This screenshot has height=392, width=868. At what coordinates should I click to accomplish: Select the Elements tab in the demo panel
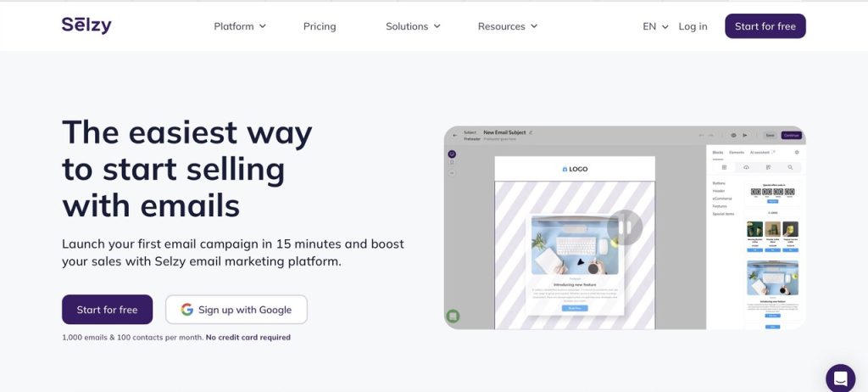coord(737,152)
